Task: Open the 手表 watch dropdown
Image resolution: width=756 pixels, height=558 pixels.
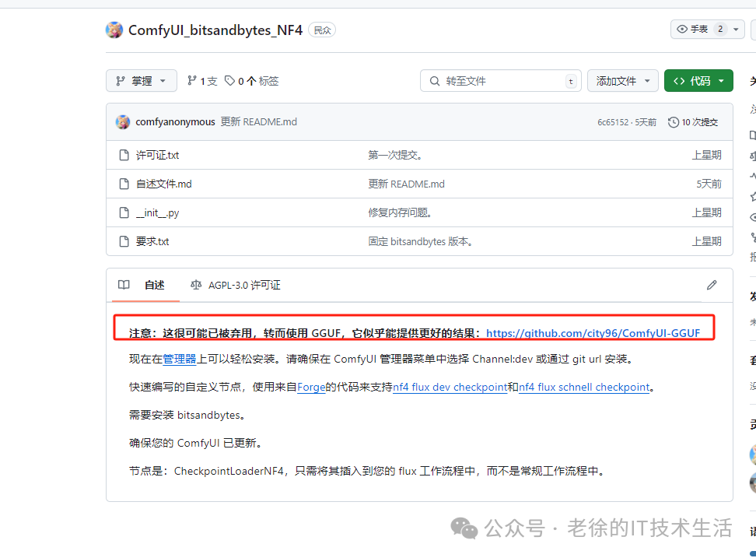Action: (x=707, y=30)
